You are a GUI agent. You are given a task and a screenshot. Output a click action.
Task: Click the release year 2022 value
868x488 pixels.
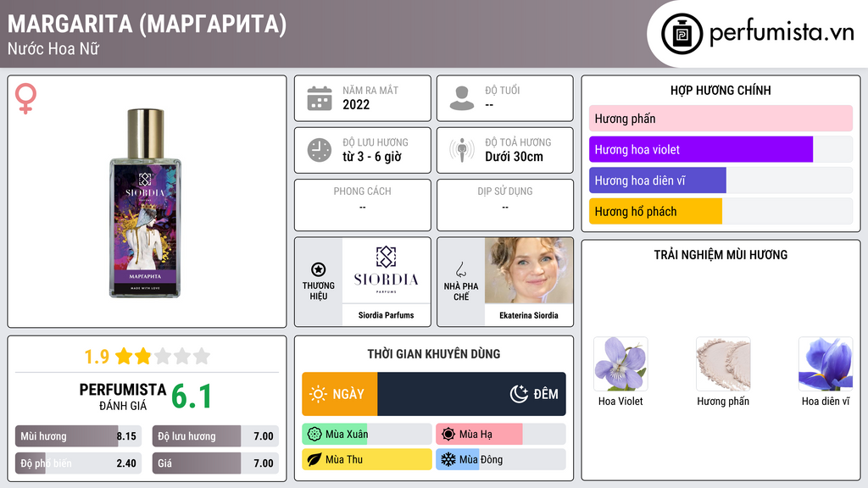(356, 105)
